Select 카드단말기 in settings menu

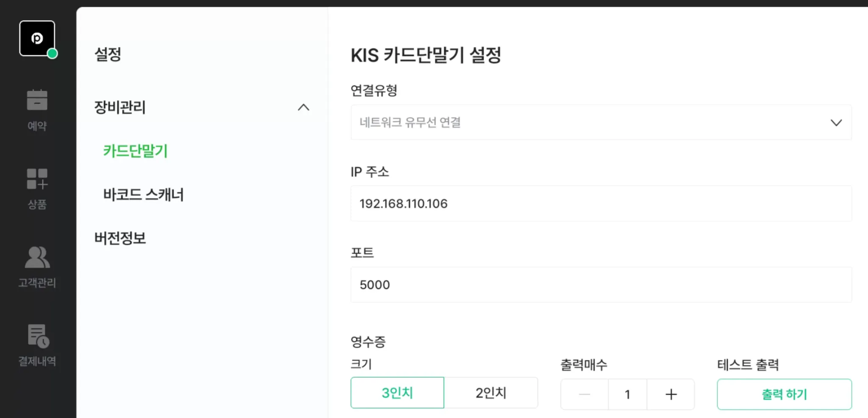(x=136, y=151)
